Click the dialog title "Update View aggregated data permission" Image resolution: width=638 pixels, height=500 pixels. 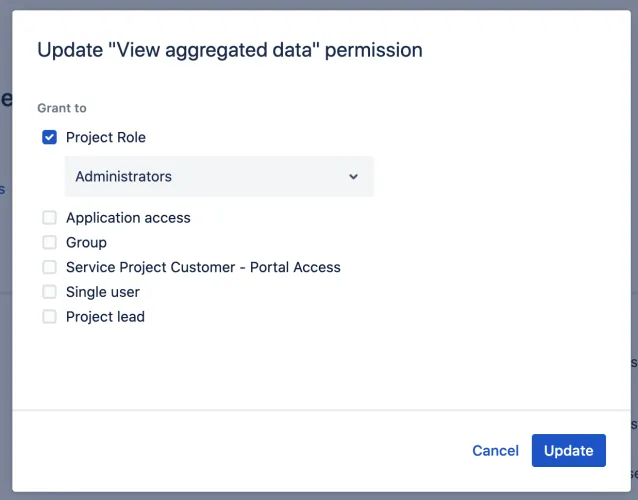[x=230, y=50]
